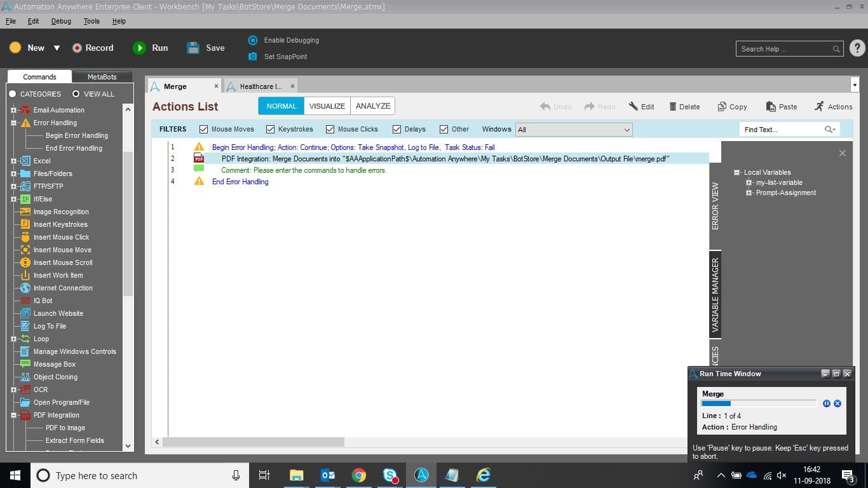Switch to VISUALIZE view
868x488 pixels.
pyautogui.click(x=327, y=106)
